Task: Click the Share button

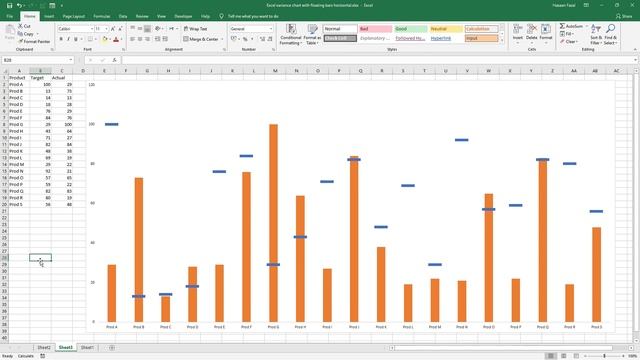Action: [624, 16]
